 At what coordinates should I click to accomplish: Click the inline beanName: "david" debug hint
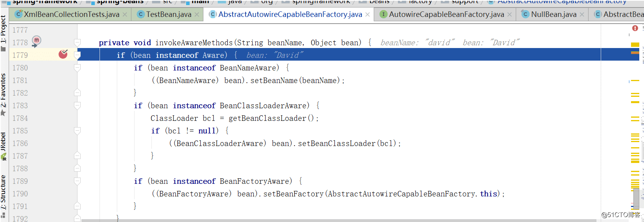point(417,43)
